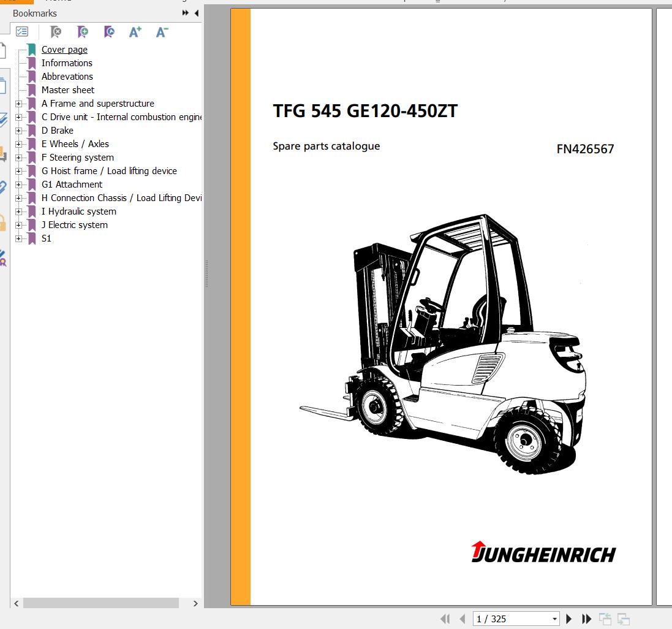Click the add new bookmark icon
Viewport: 672px width, 629px height.
[83, 32]
